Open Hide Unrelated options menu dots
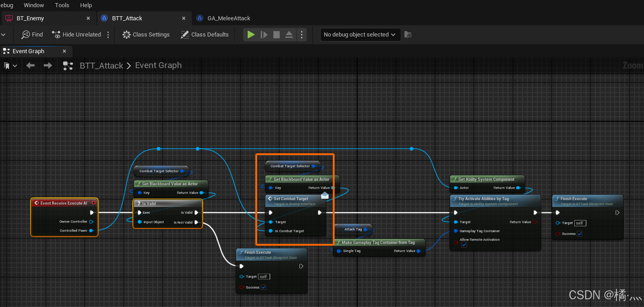The image size is (644, 307). (108, 35)
